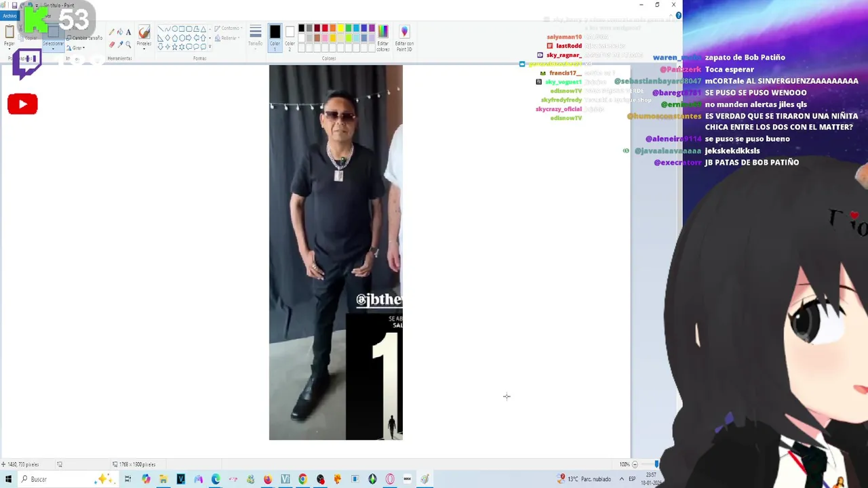This screenshot has height=488, width=868.
Task: Click the Save icon in title bar
Action: tap(14, 5)
